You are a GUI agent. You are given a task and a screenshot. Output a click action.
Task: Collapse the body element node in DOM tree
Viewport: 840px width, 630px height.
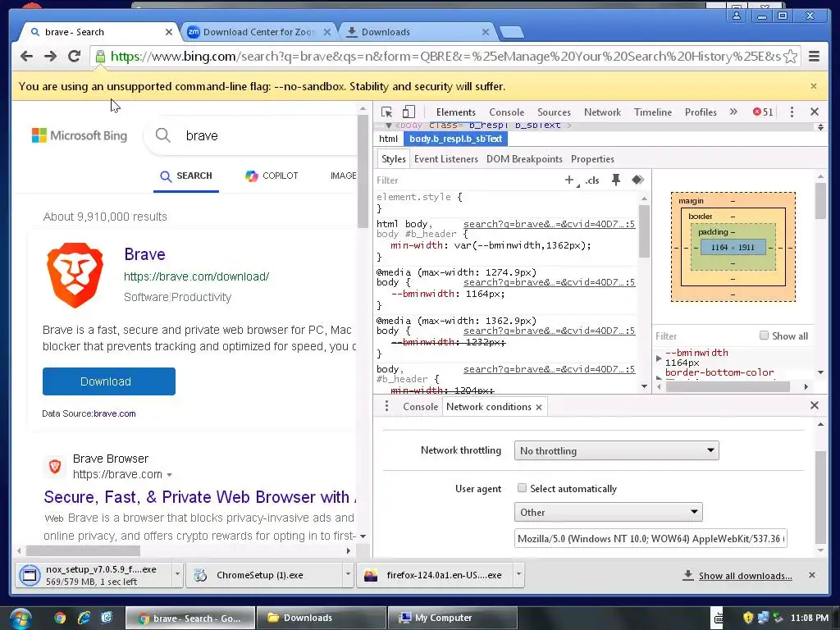coord(389,126)
